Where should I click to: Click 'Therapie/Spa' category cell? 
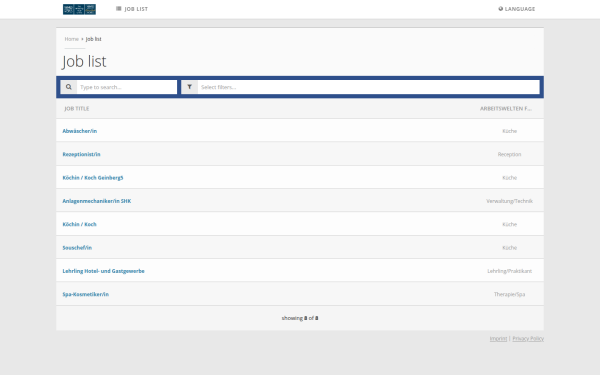coord(509,294)
